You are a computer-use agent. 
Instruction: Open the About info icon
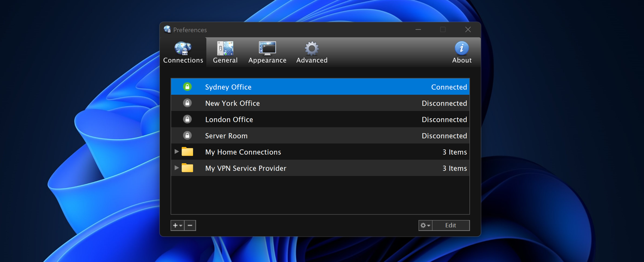[462, 49]
